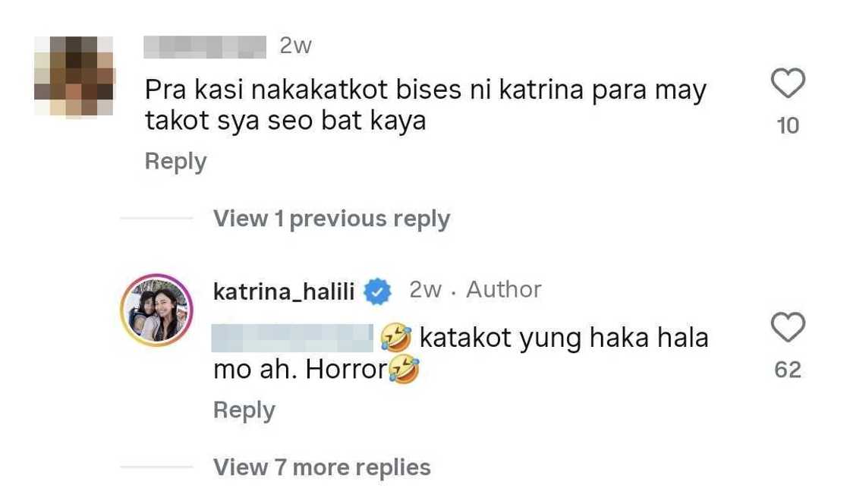Click the blurred mention in katrina_halili's reply
The image size is (850, 504).
coord(292,338)
